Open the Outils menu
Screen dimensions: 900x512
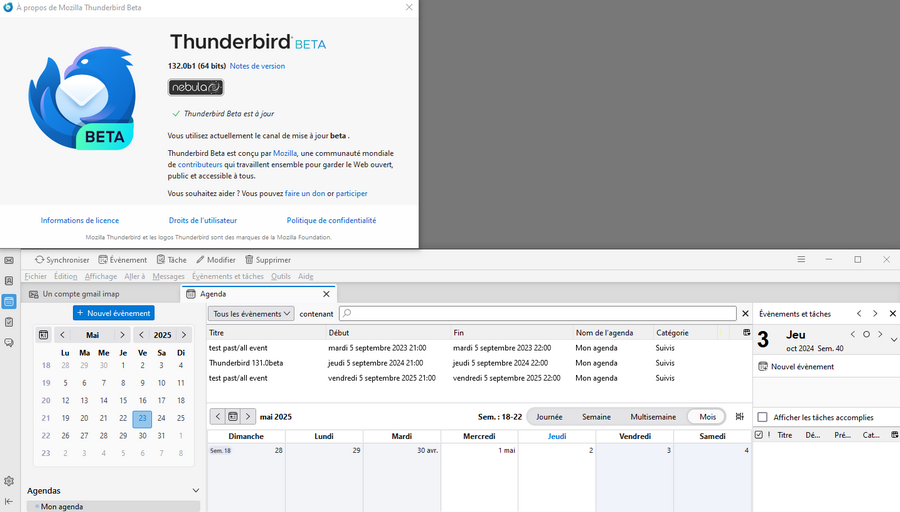[x=281, y=276]
